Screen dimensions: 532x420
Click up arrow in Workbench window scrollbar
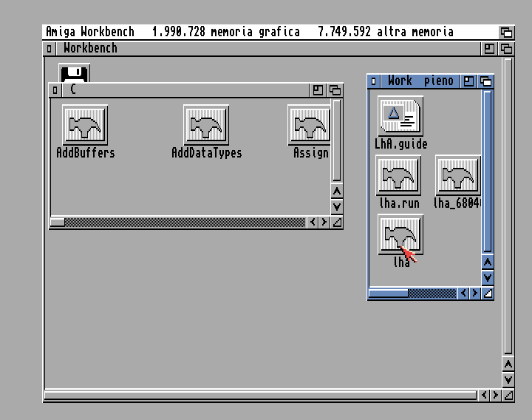(508, 365)
